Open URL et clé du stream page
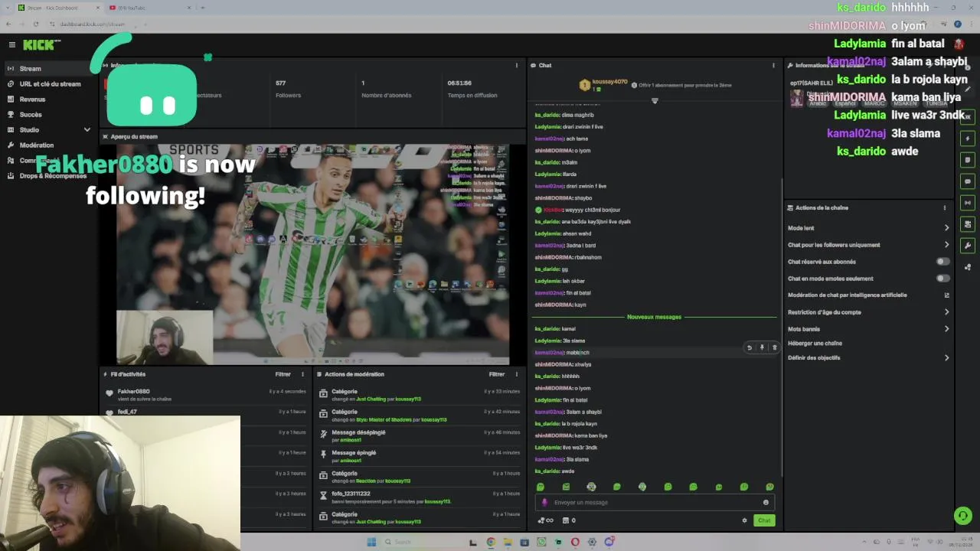Screen dimensions: 980x551 [x=50, y=84]
